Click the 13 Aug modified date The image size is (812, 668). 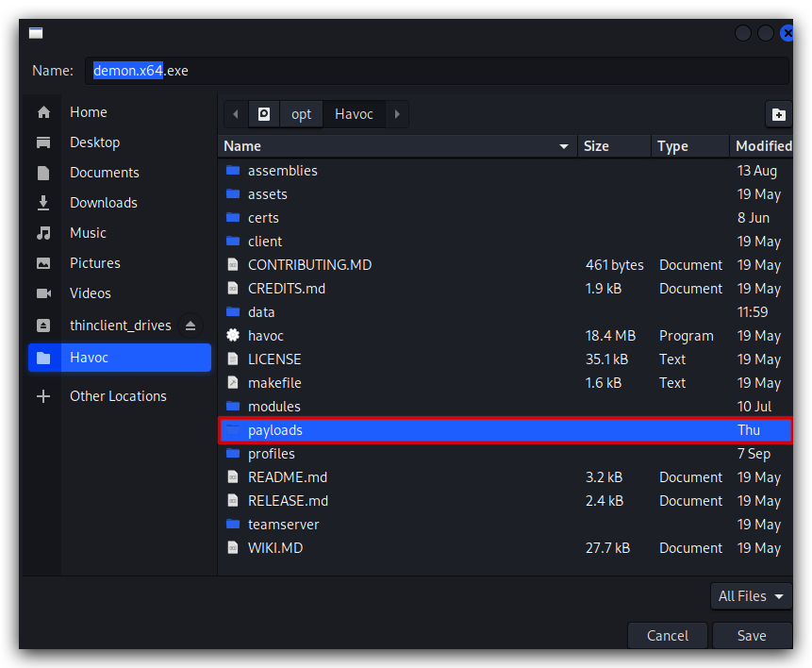pyautogui.click(x=756, y=171)
